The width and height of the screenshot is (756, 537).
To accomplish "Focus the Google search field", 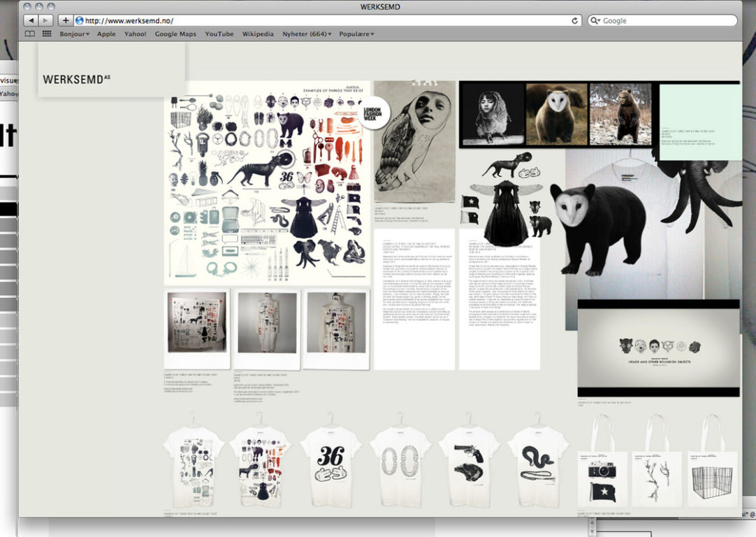I will click(662, 21).
